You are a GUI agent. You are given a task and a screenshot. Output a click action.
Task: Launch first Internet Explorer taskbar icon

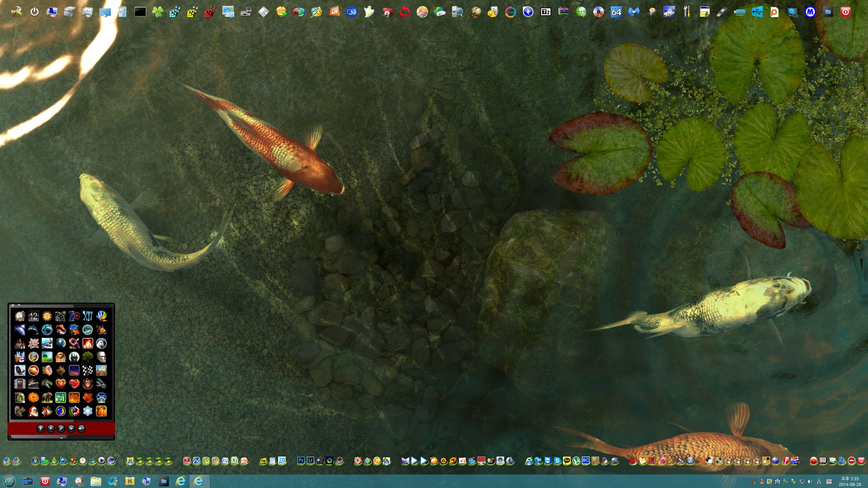pos(181,481)
